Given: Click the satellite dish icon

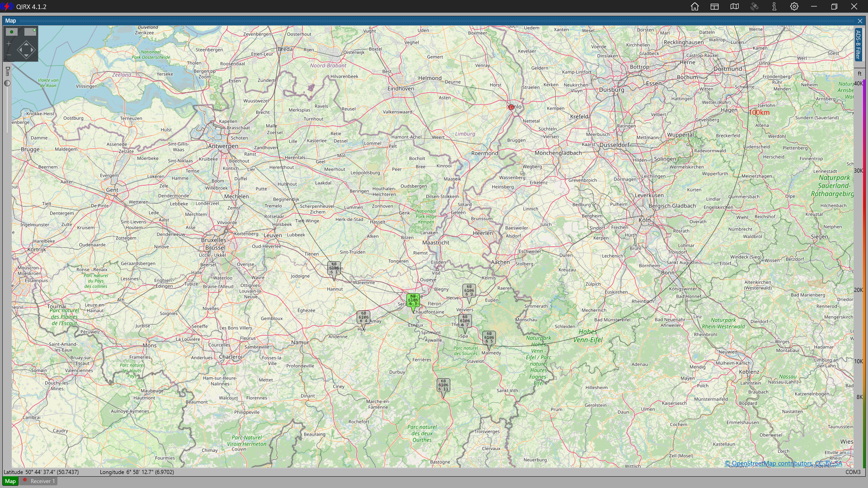Looking at the screenshot, I should pos(755,6).
